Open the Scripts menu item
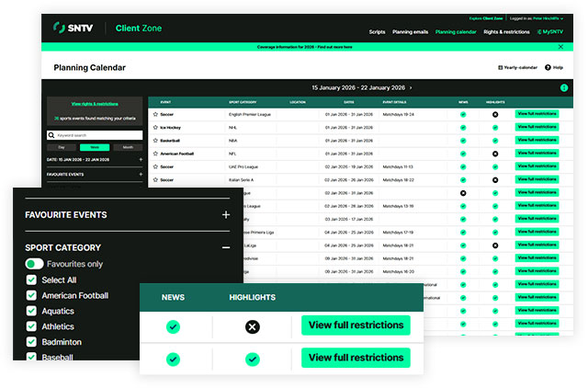 tap(377, 31)
